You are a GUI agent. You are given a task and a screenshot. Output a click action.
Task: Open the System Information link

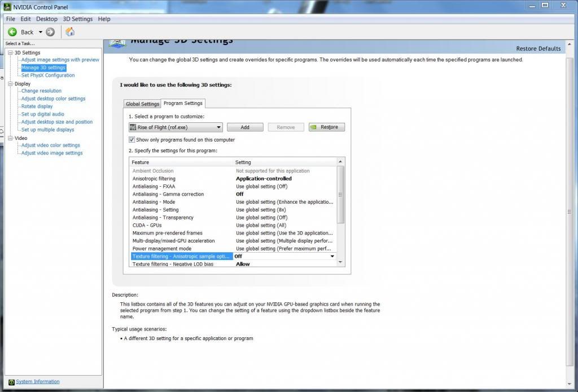pos(38,382)
